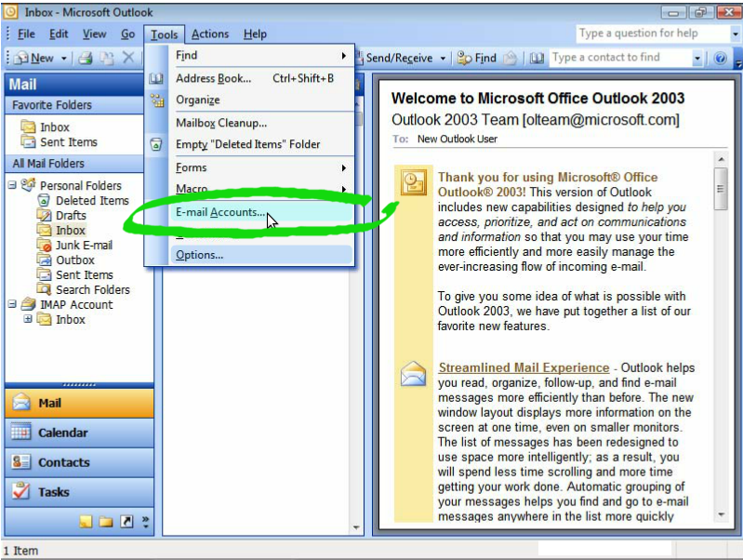
Task: Expand the Find submenu in Tools
Action: 261,56
